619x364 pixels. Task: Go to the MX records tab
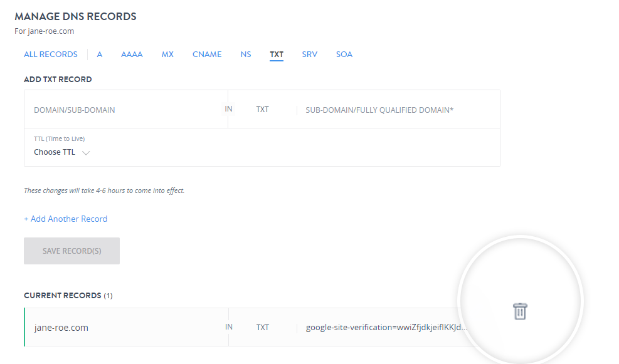(x=167, y=55)
